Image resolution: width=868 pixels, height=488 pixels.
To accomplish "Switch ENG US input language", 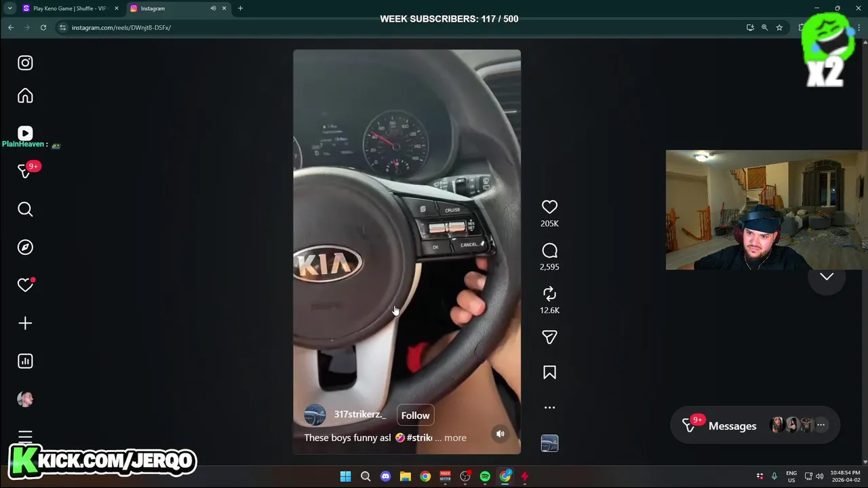I will 791,476.
